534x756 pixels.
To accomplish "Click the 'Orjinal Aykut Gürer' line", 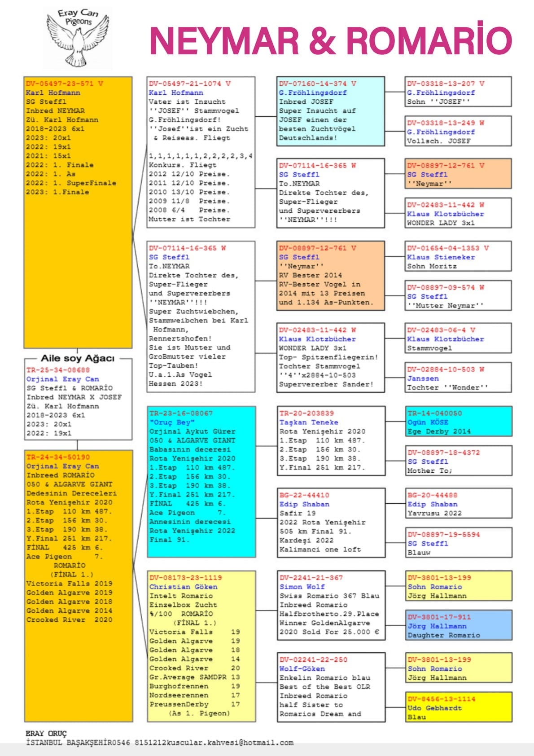I will tap(192, 431).
